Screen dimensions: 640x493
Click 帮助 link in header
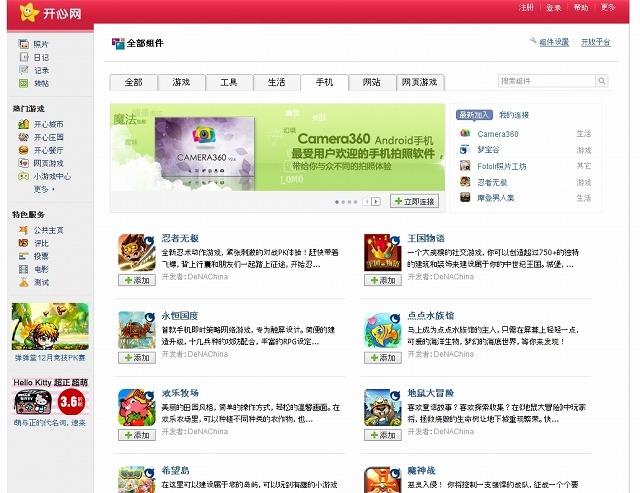tap(580, 7)
